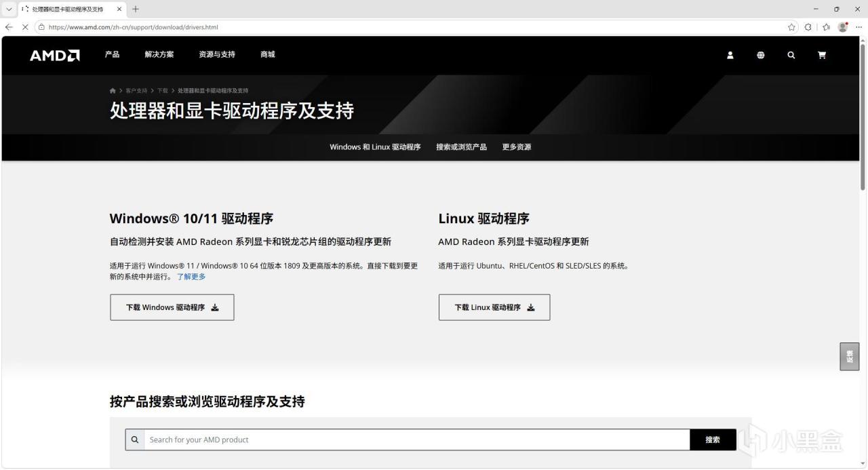
Task: Jump to 更多资源 section
Action: (x=517, y=147)
